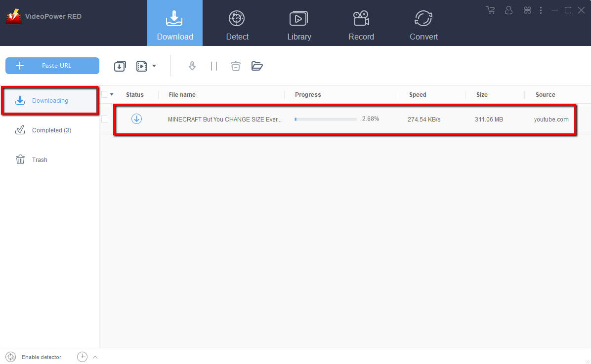Expand the video format dropdown arrow
The image size is (591, 364).
tap(154, 66)
